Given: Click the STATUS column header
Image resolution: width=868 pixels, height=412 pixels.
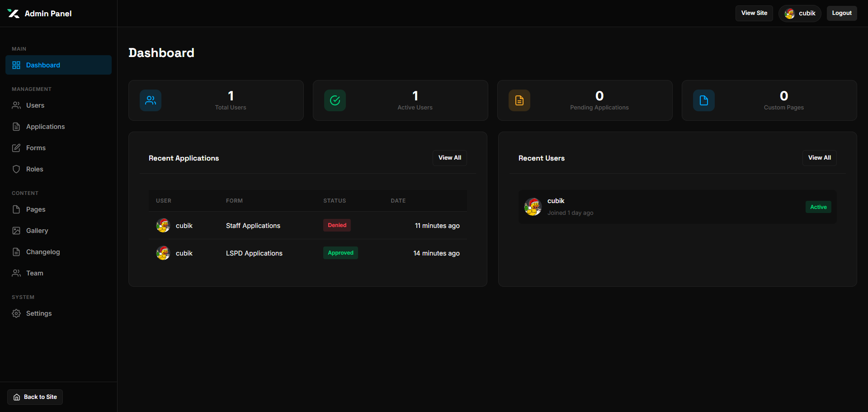Looking at the screenshot, I should click(335, 201).
